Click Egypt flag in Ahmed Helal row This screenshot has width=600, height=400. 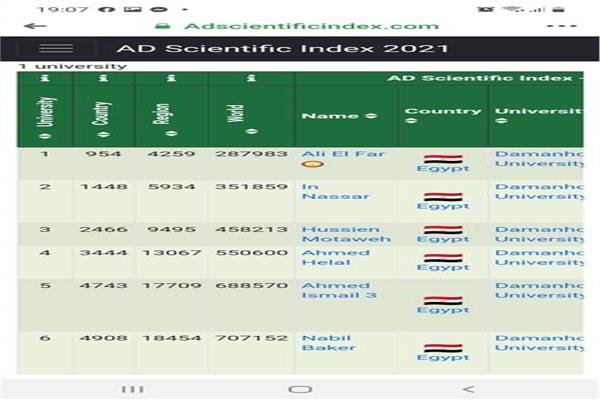click(443, 258)
